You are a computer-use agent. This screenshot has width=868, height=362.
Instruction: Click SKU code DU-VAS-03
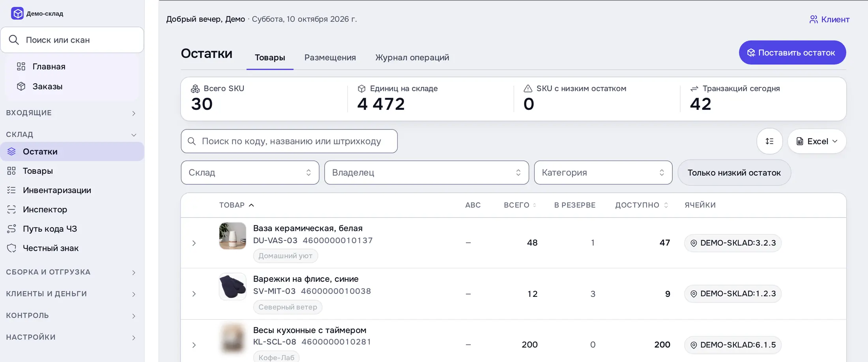click(x=275, y=240)
